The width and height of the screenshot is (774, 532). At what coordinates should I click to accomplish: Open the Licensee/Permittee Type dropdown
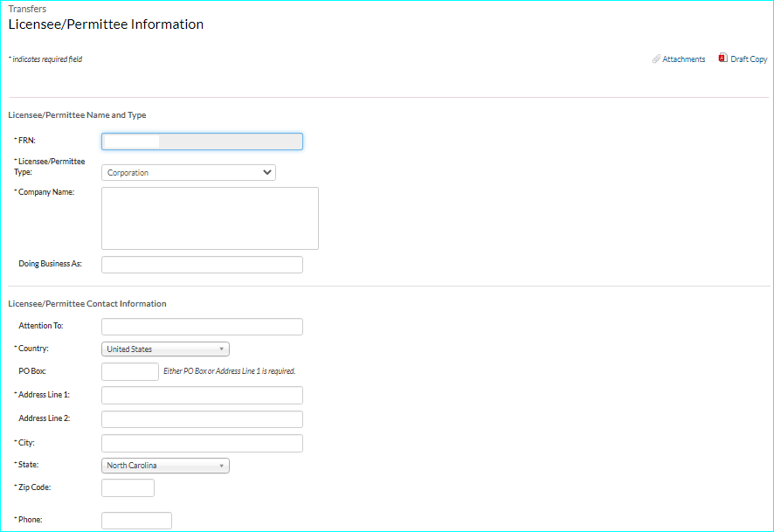coord(189,173)
